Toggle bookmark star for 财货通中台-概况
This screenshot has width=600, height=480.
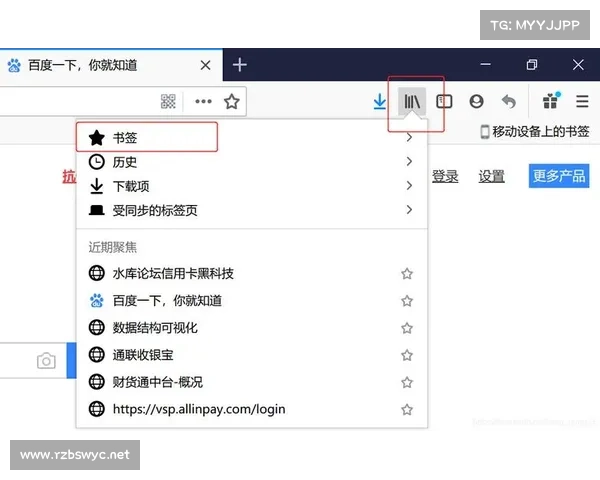tap(407, 382)
